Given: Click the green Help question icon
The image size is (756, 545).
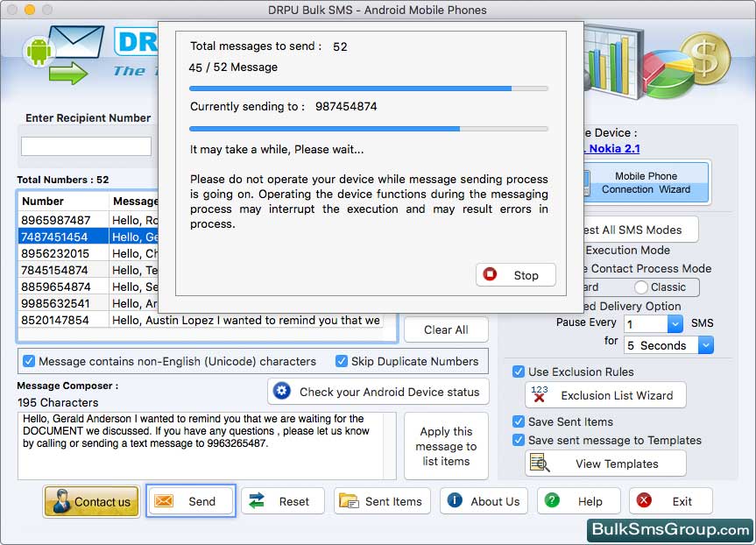Looking at the screenshot, I should [x=552, y=500].
